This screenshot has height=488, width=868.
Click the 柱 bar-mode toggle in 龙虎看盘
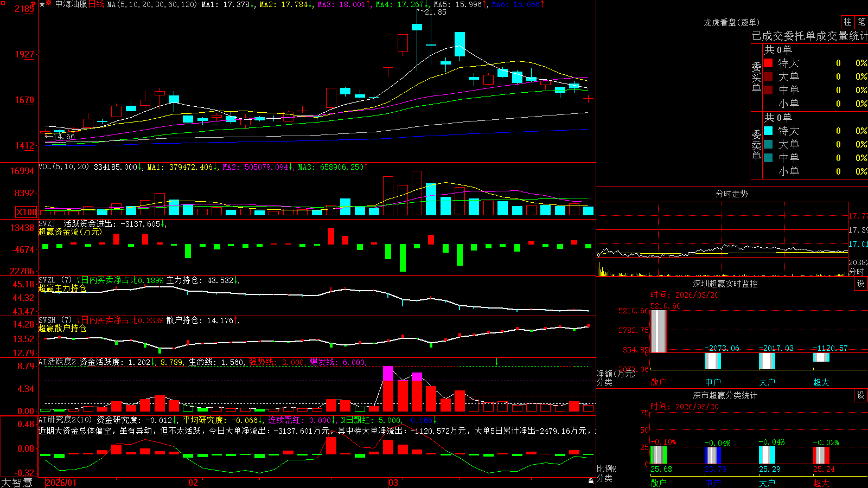(x=847, y=22)
